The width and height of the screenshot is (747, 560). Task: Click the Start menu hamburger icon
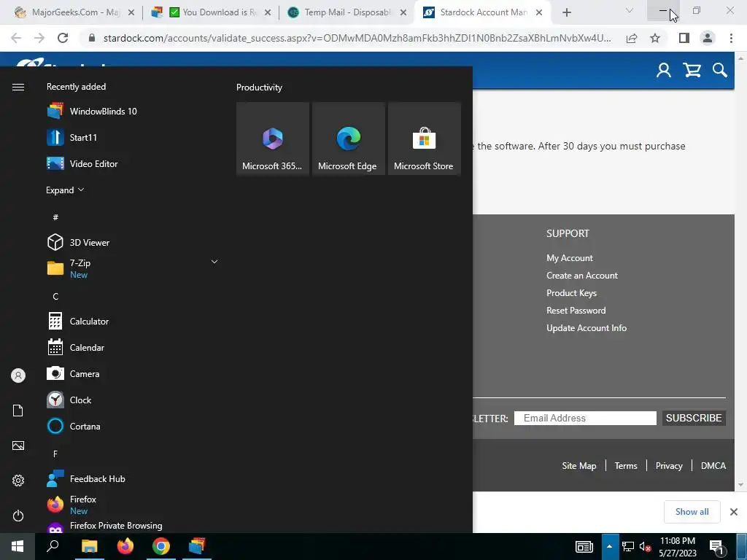(x=18, y=87)
